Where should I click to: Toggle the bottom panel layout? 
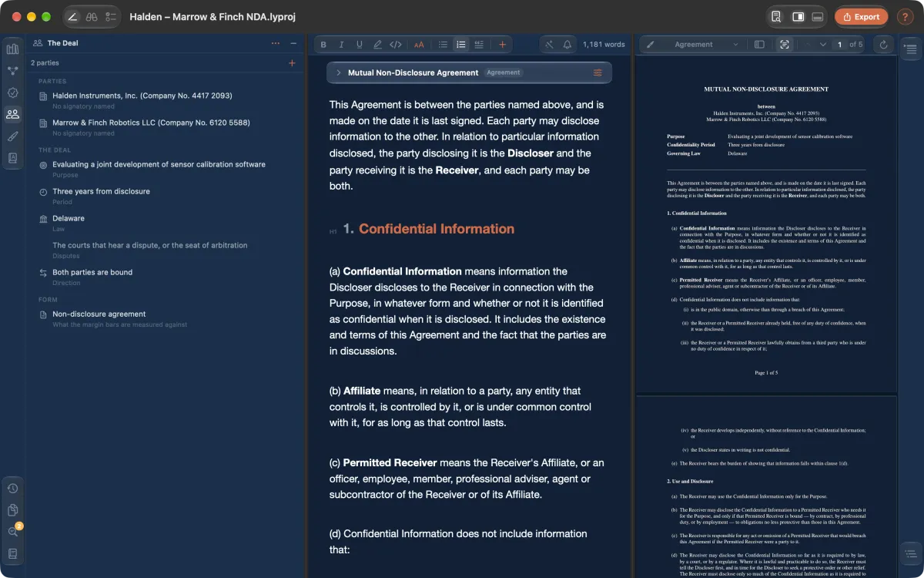click(818, 16)
